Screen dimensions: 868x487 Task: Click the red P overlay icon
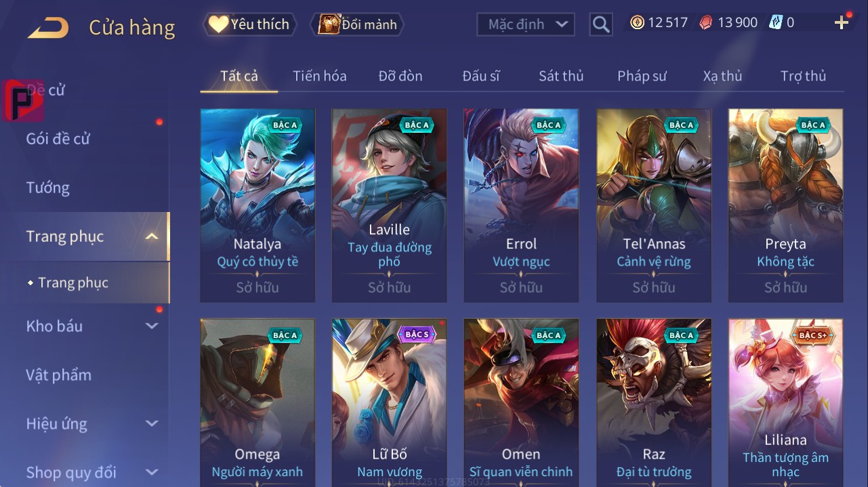(23, 101)
